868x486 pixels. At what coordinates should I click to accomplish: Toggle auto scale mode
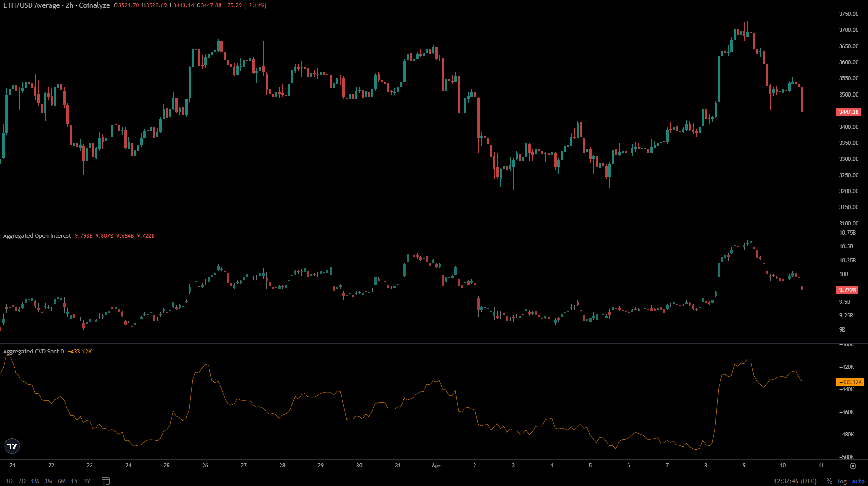pos(858,481)
